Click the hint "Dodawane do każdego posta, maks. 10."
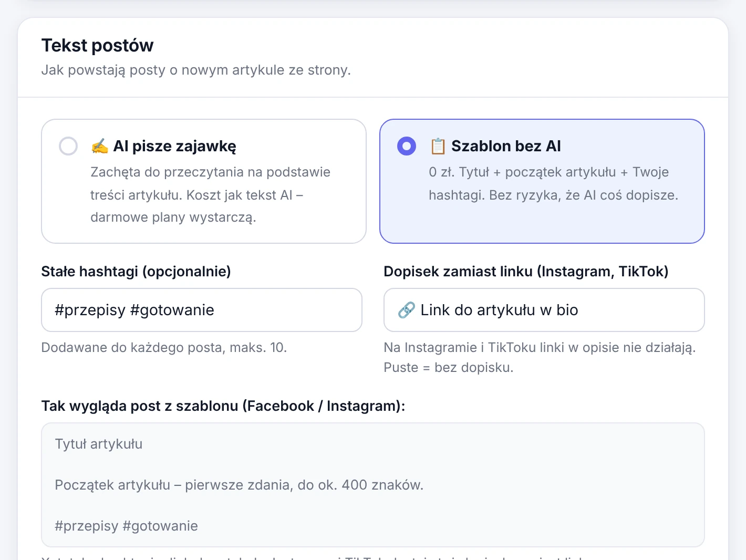 coord(164,348)
